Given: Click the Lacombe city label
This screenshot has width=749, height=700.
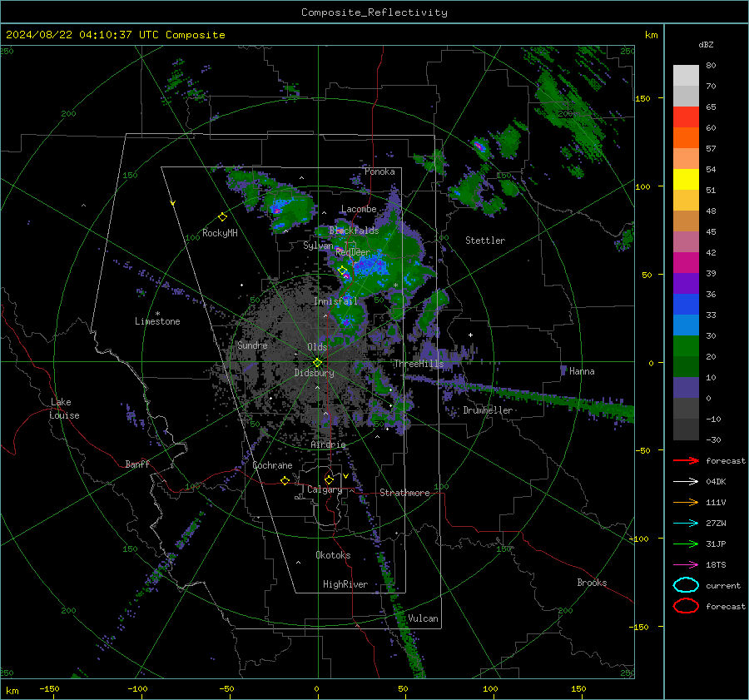Looking at the screenshot, I should [x=359, y=209].
